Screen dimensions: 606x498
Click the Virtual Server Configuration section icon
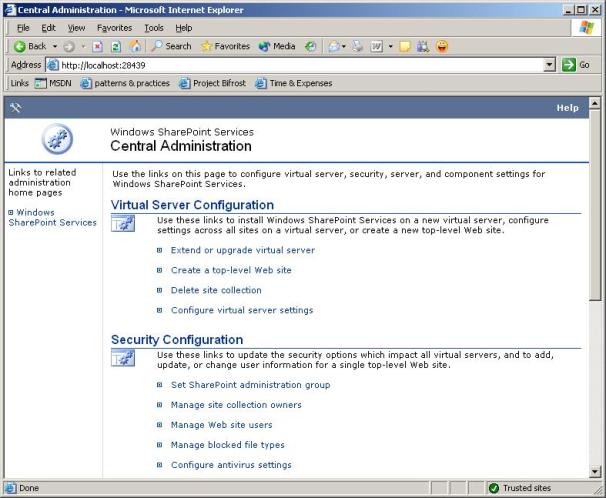point(123,224)
